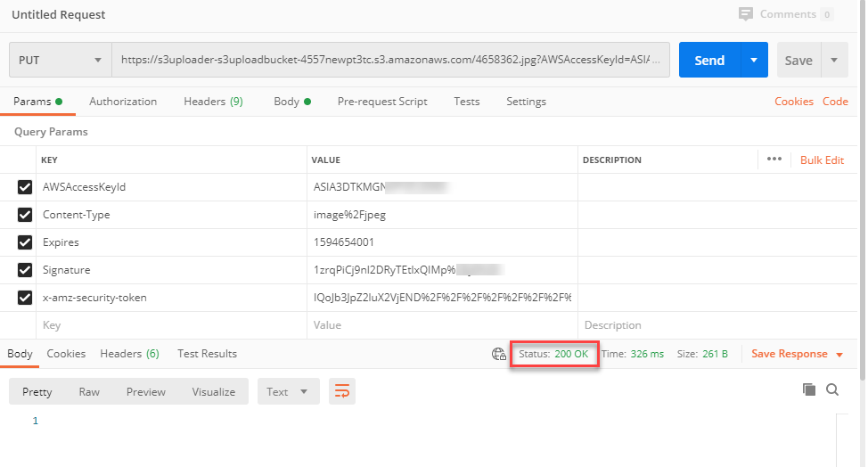The width and height of the screenshot is (868, 467).
Task: Select the Visualize view
Action: [214, 392]
